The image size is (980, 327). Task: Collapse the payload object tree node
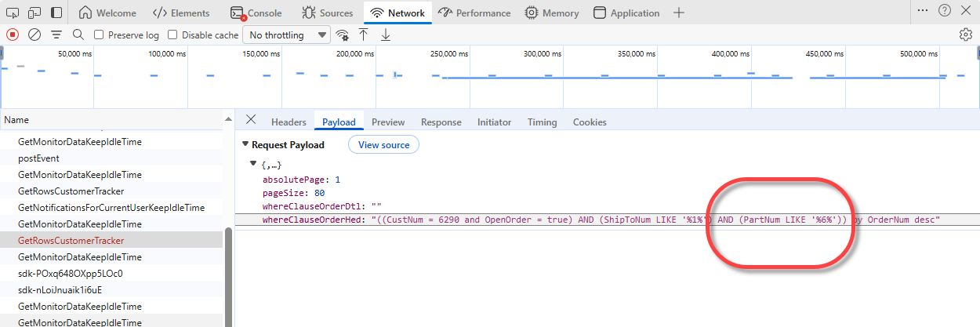(x=253, y=164)
